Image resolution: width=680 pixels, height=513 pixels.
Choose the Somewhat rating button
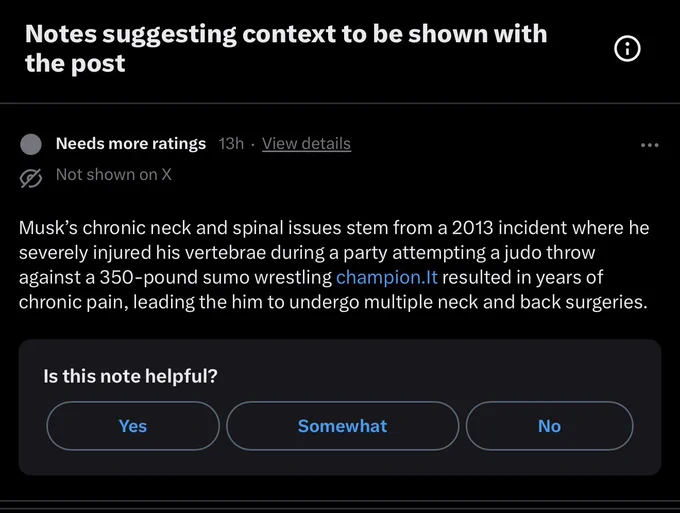tap(342, 426)
